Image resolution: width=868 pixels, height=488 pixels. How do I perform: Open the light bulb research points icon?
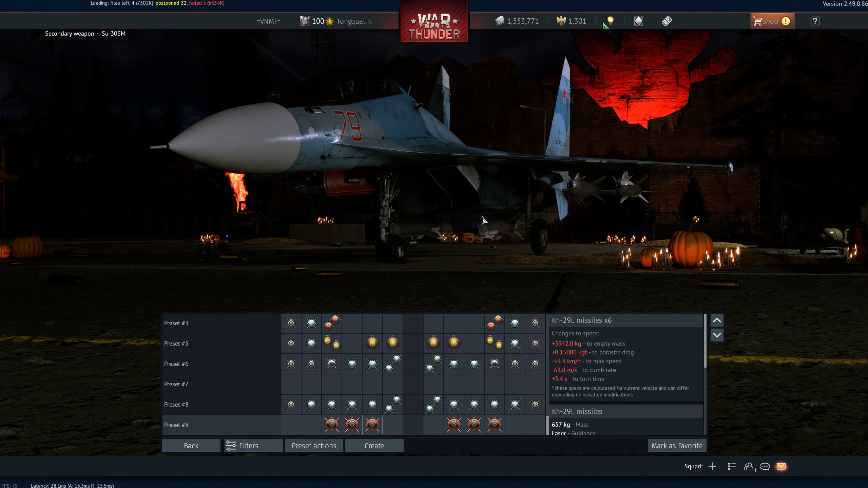[x=610, y=21]
